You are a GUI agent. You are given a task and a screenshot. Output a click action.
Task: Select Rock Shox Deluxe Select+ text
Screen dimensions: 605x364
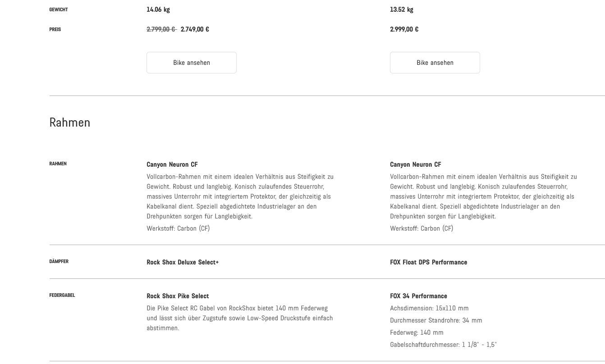coord(183,262)
